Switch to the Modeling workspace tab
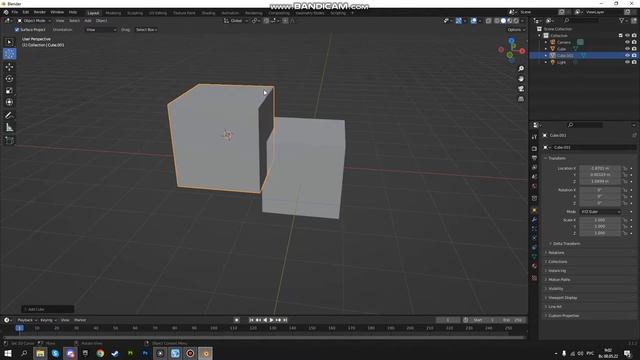 113,13
